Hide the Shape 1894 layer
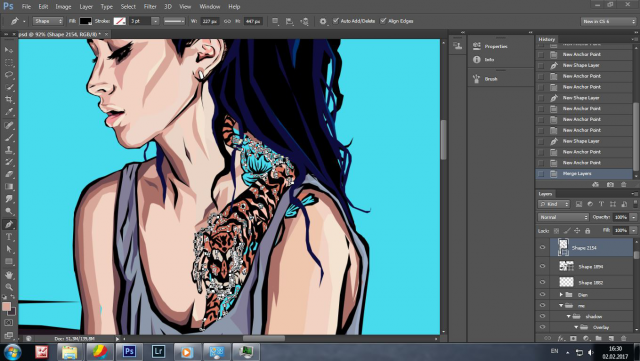 click(x=542, y=266)
